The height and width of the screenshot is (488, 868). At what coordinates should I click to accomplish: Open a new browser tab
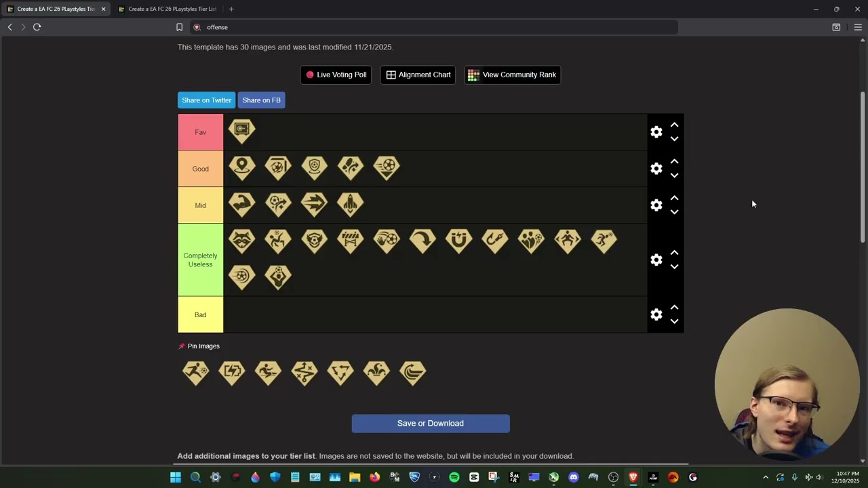click(231, 9)
